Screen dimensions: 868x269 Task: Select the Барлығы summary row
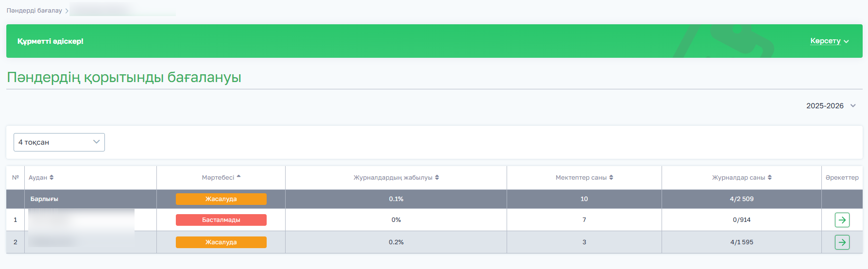point(434,199)
